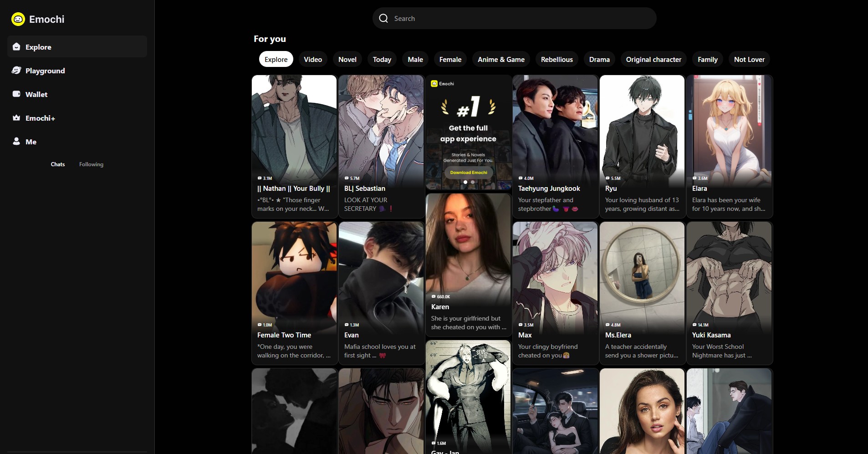The height and width of the screenshot is (454, 868).
Task: Select the Anime & Game filter
Action: pos(501,60)
